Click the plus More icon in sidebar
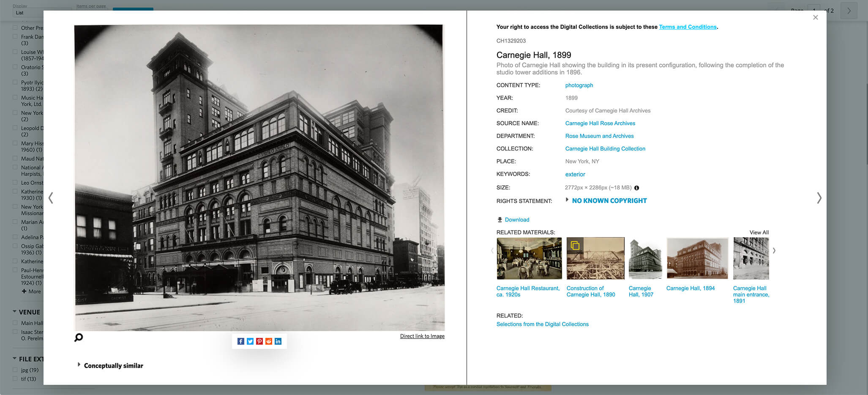The height and width of the screenshot is (395, 868). (24, 291)
